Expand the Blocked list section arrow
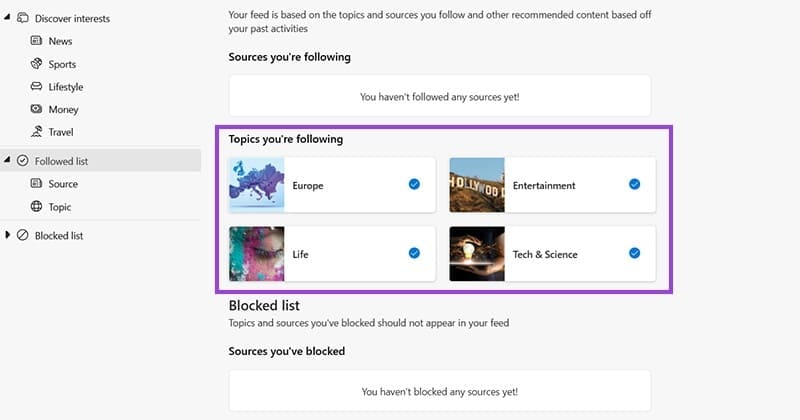This screenshot has height=420, width=800. point(8,235)
